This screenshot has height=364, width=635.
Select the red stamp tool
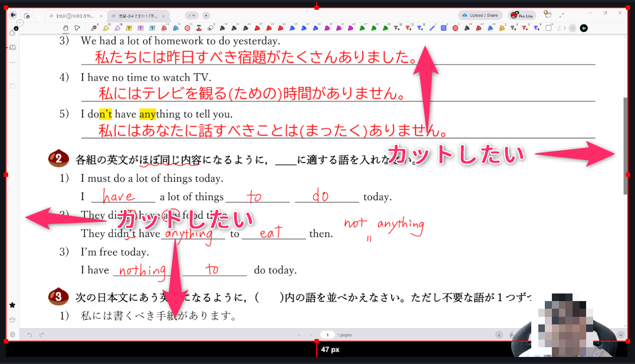(199, 28)
